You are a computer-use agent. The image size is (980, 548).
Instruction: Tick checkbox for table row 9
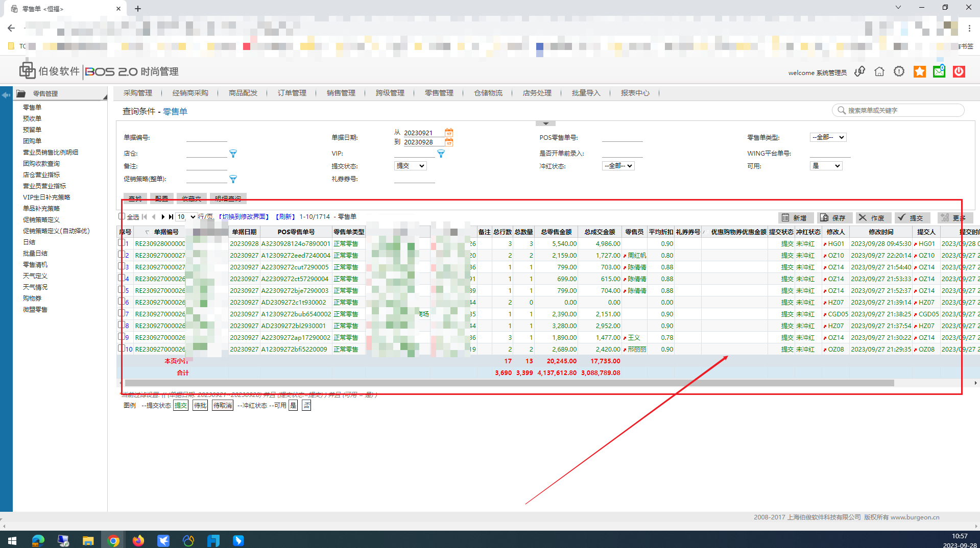coord(122,337)
